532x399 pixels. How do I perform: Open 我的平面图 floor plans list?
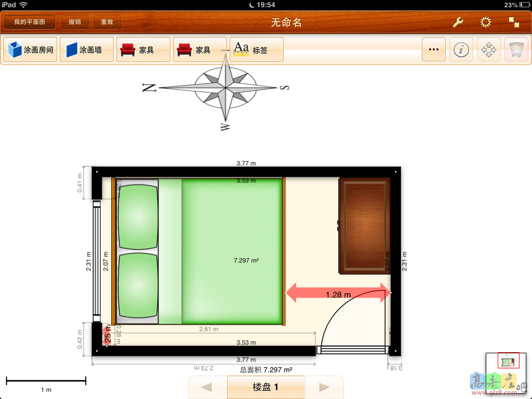point(30,22)
